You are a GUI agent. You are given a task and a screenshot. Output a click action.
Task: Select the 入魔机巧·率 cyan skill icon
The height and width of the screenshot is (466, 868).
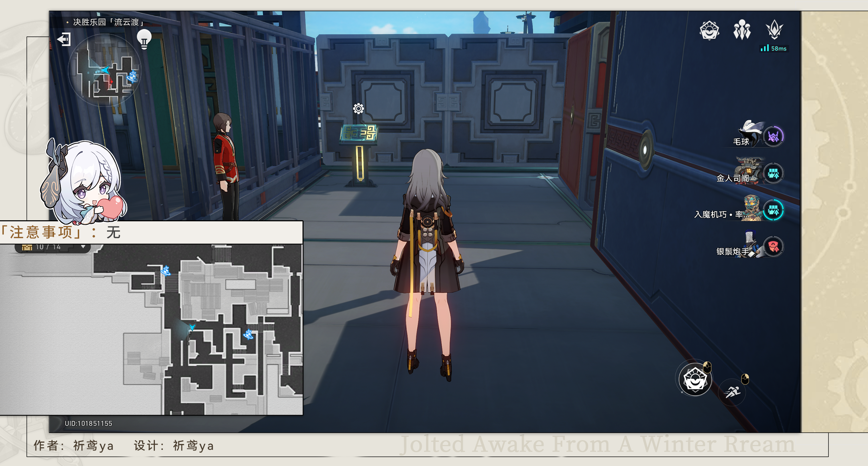pos(773,210)
